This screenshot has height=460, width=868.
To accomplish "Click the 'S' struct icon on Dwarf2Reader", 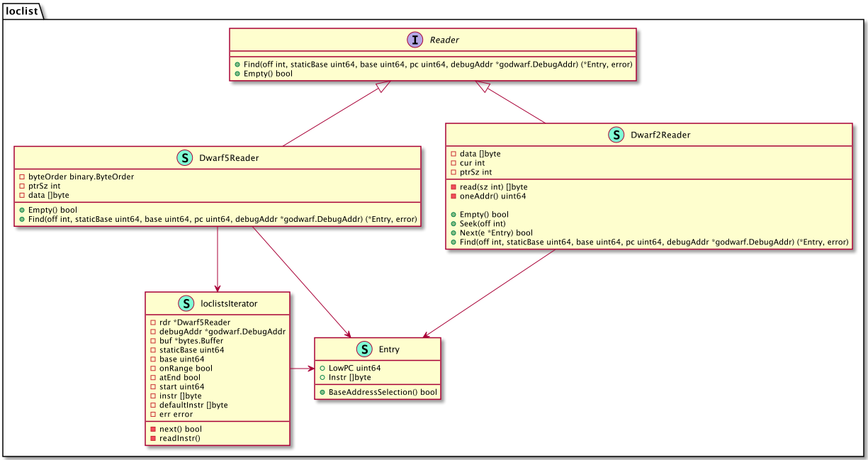I will pyautogui.click(x=616, y=135).
